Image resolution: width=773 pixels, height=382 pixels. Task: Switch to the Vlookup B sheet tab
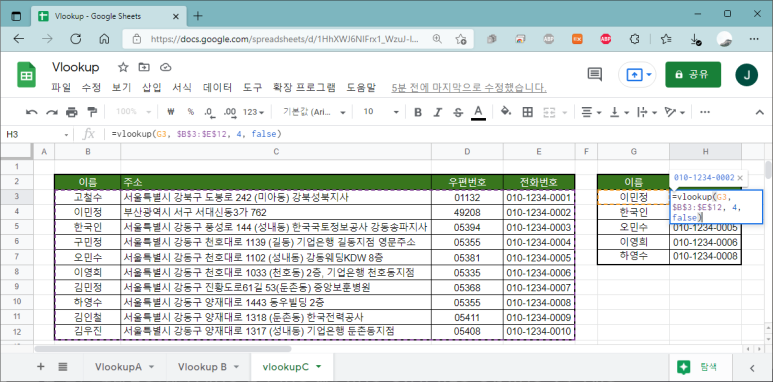click(202, 367)
